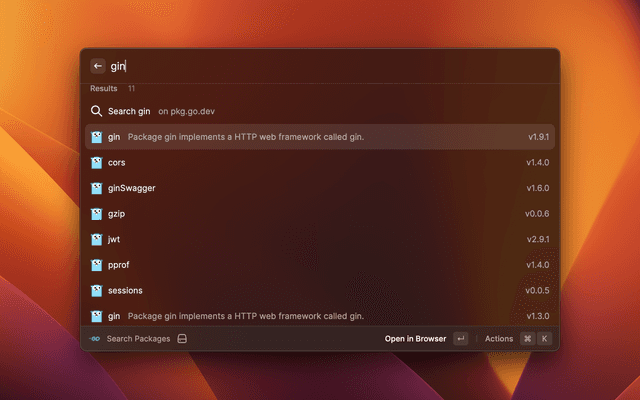This screenshot has height=400, width=640.
Task: Click the gopher icon for ginSwagger
Action: [97, 188]
